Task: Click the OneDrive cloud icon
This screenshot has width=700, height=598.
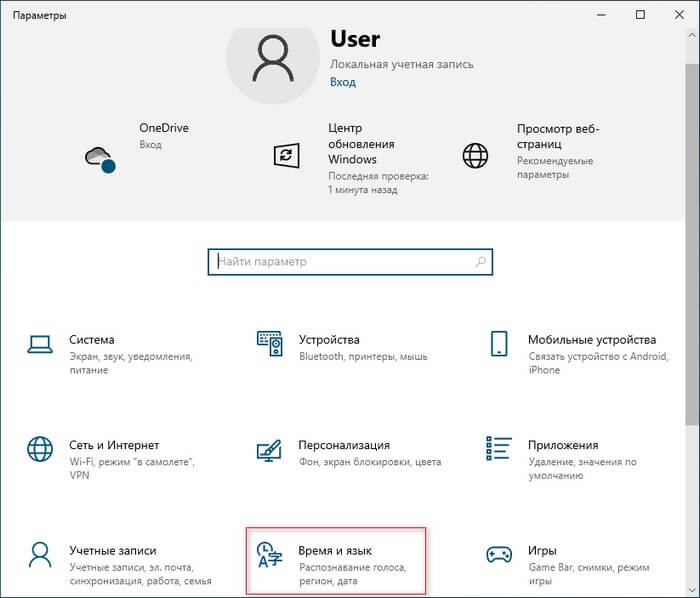Action: pyautogui.click(x=100, y=157)
